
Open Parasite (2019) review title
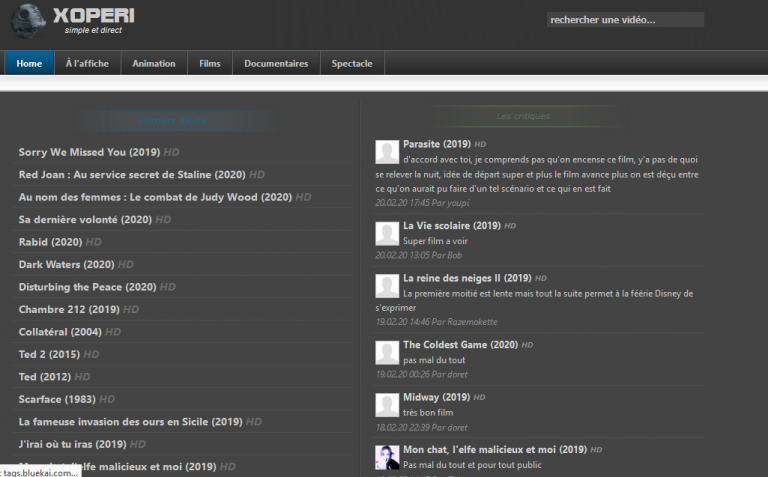pyautogui.click(x=437, y=144)
